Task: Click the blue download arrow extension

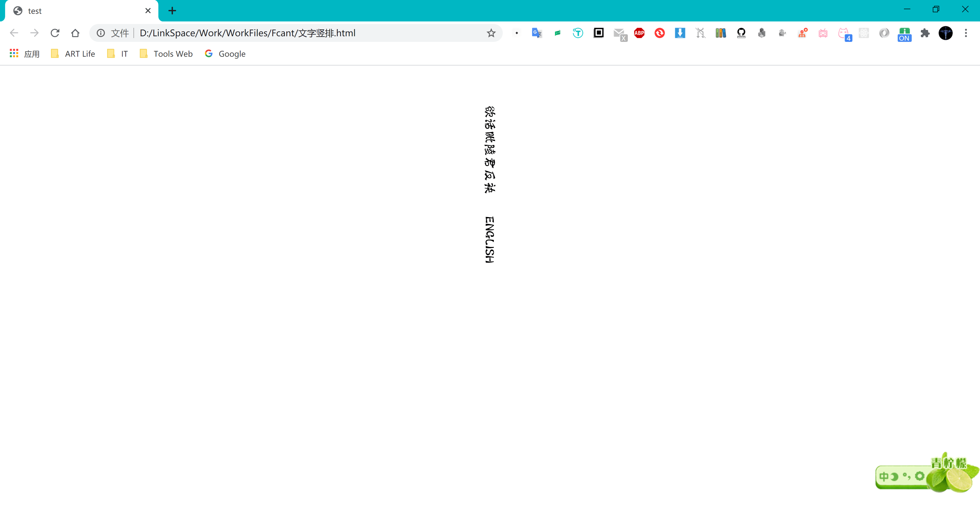Action: 680,33
